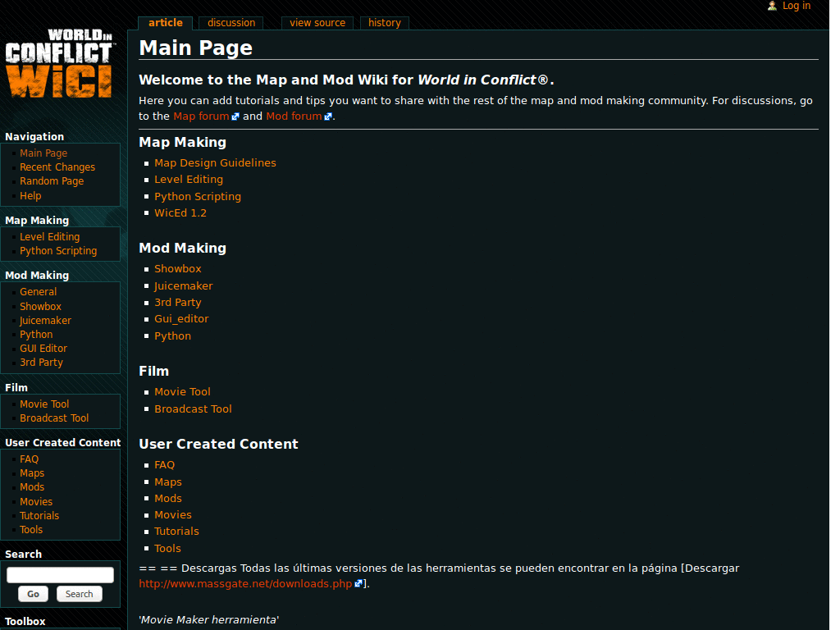
Task: Click the Log in link
Action: tap(795, 6)
